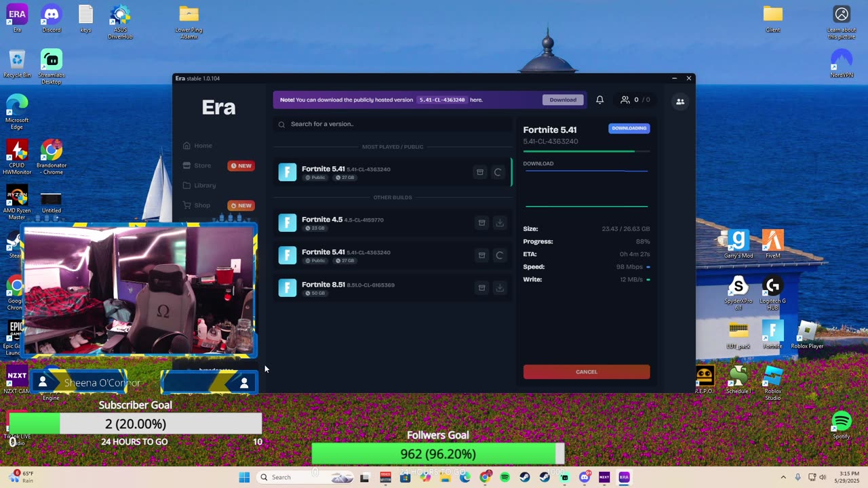Launch FiveM desktop shortcut

pos(772,244)
